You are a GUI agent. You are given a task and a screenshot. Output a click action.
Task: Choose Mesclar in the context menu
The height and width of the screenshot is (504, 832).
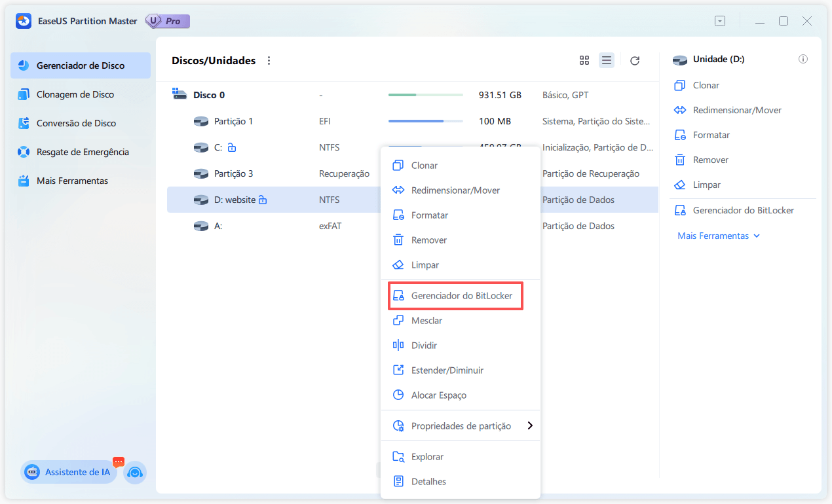(x=461, y=321)
